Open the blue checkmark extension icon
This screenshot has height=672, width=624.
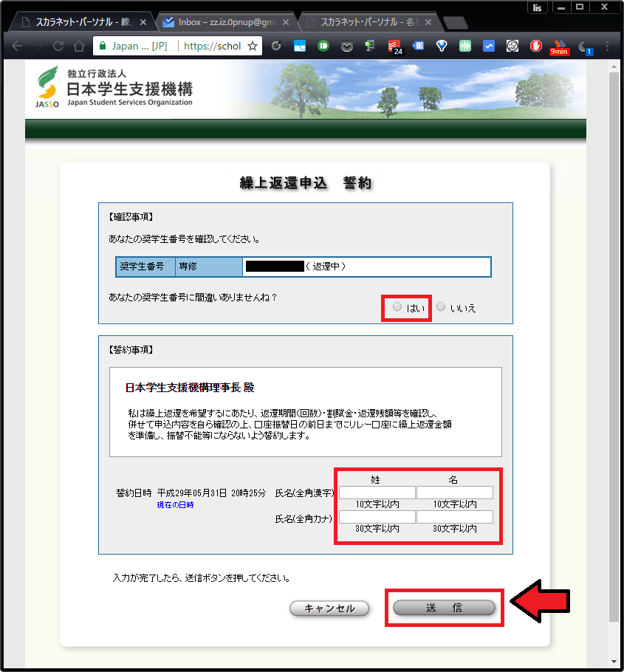pyautogui.click(x=489, y=46)
